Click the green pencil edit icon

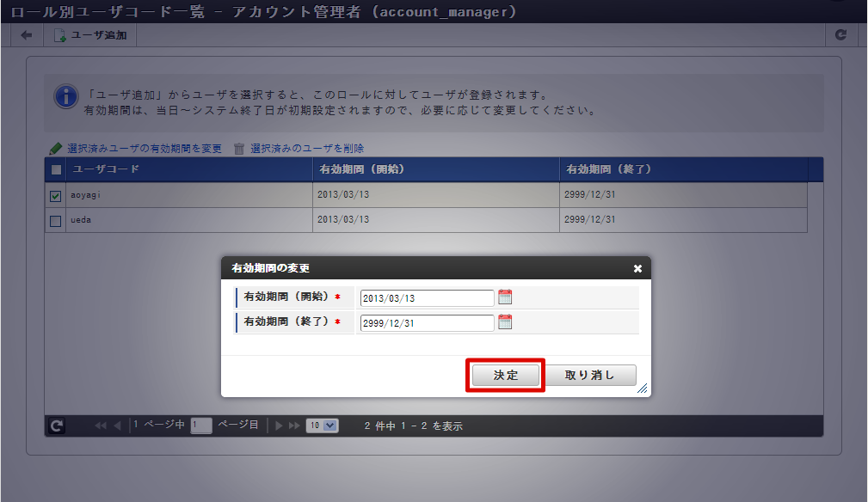(x=56, y=148)
